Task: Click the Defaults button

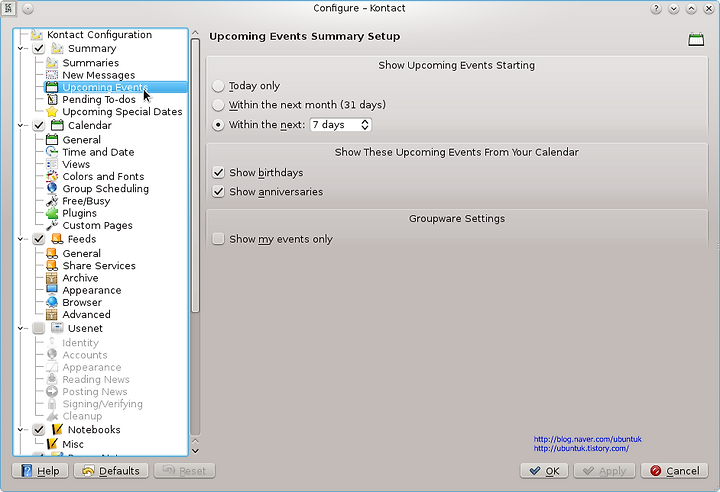Action: (x=111, y=471)
